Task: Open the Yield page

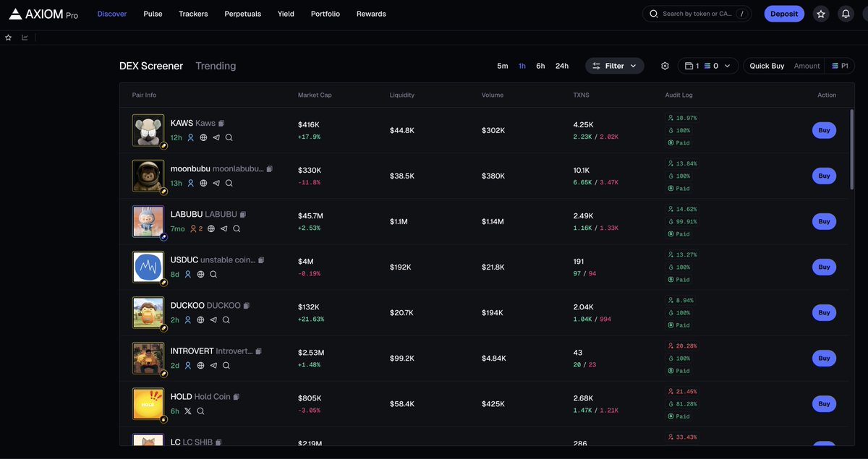Action: pyautogui.click(x=286, y=14)
